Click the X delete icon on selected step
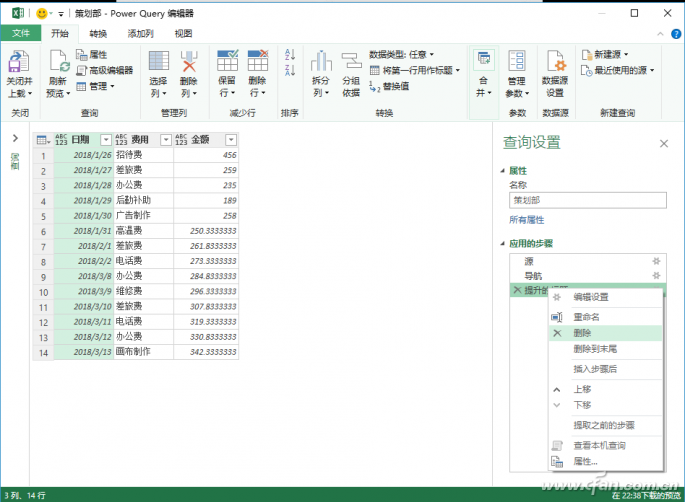Image resolution: width=685 pixels, height=502 pixels. (x=517, y=290)
